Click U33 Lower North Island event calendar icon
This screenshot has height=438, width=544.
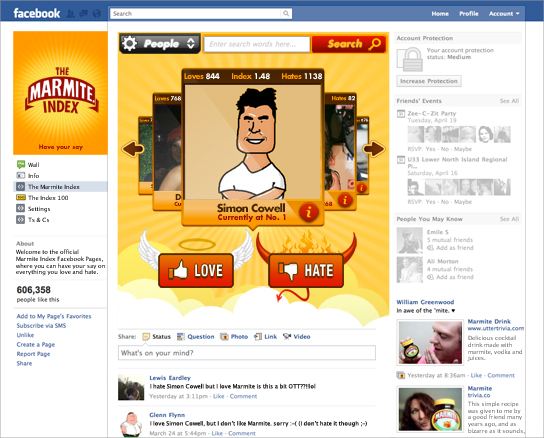coord(401,160)
